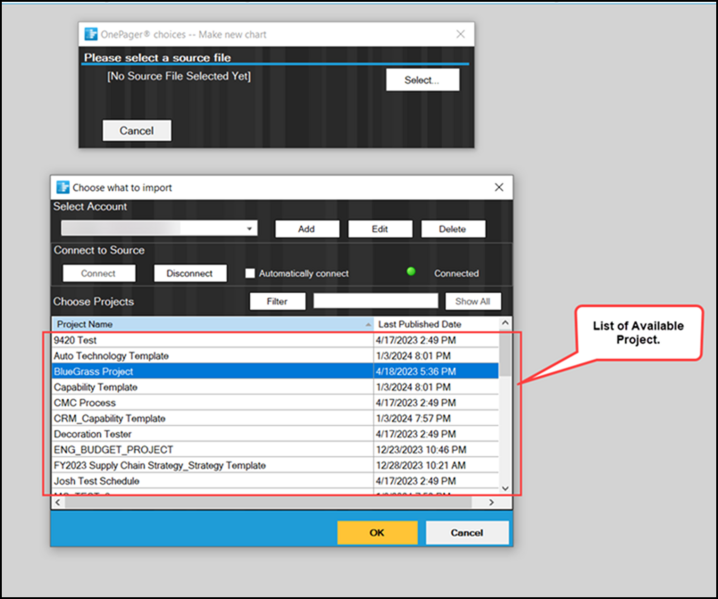The width and height of the screenshot is (718, 599).
Task: Click the Delete account button
Action: [x=453, y=229]
